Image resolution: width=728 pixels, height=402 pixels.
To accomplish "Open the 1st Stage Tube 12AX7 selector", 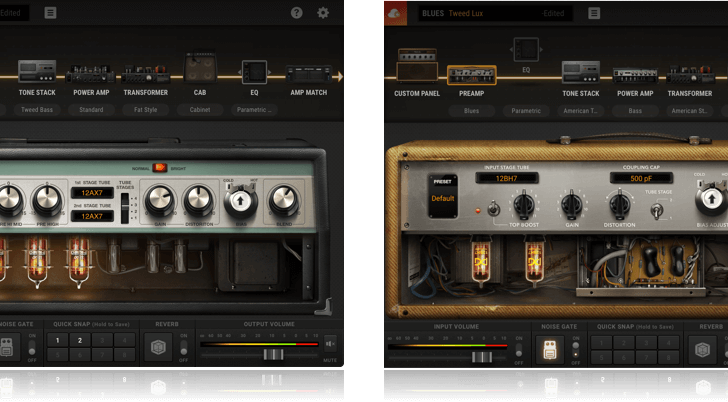I will pyautogui.click(x=92, y=193).
